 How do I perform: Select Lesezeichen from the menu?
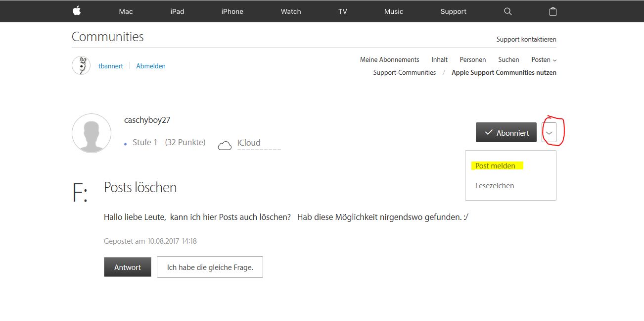click(495, 186)
